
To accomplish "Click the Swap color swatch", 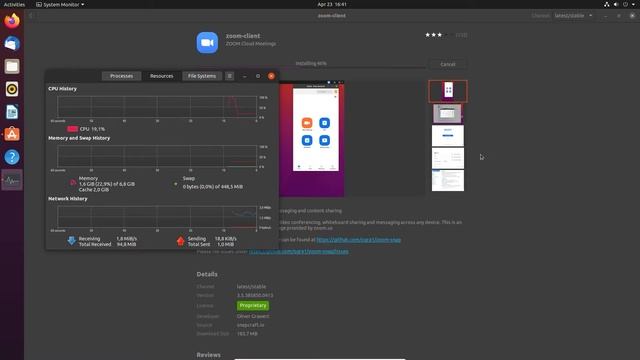I will tap(176, 184).
